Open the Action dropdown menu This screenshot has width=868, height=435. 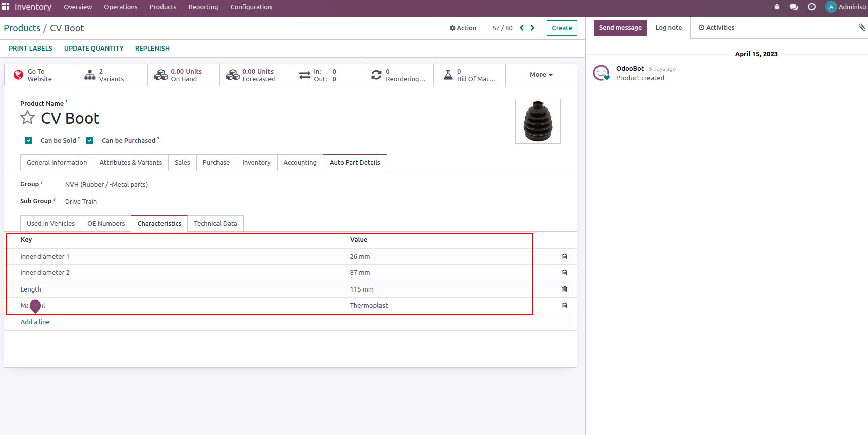(463, 28)
